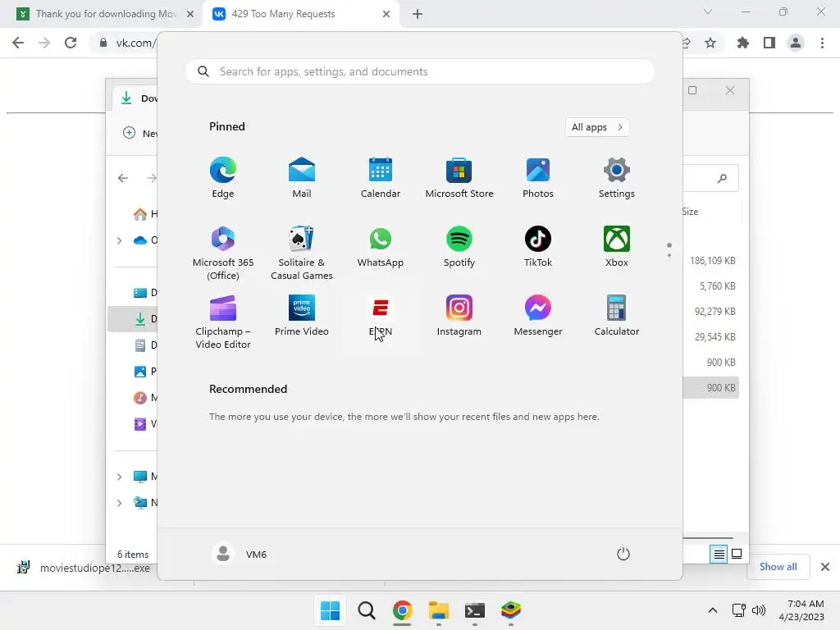840x630 pixels.
Task: Switch File Explorer to details view
Action: pyautogui.click(x=719, y=554)
